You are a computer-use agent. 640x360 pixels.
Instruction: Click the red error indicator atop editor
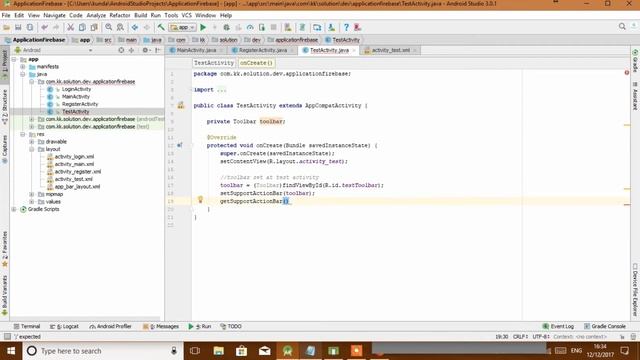tap(627, 73)
